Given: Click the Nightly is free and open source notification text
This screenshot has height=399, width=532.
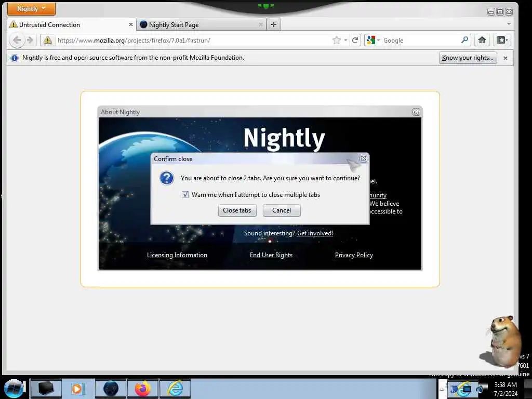Looking at the screenshot, I should tap(134, 58).
